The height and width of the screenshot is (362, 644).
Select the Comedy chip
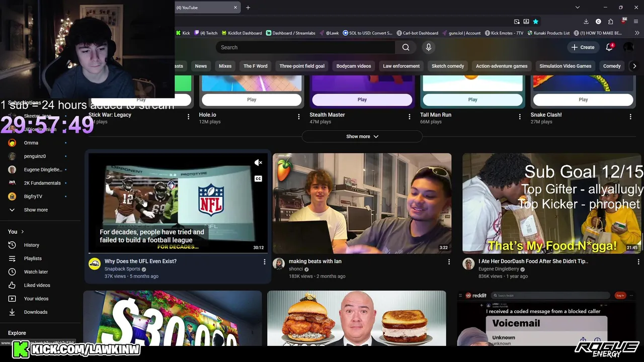click(x=612, y=66)
